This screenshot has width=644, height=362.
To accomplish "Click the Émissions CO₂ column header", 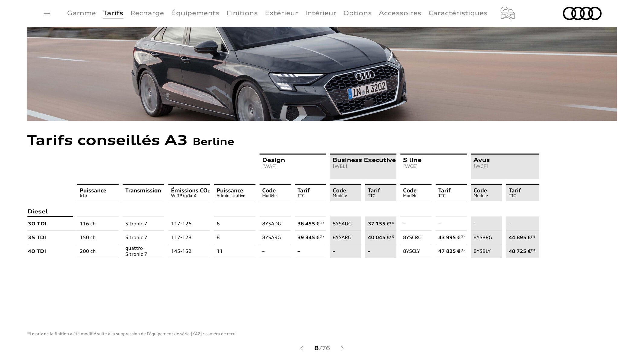I will tap(189, 192).
